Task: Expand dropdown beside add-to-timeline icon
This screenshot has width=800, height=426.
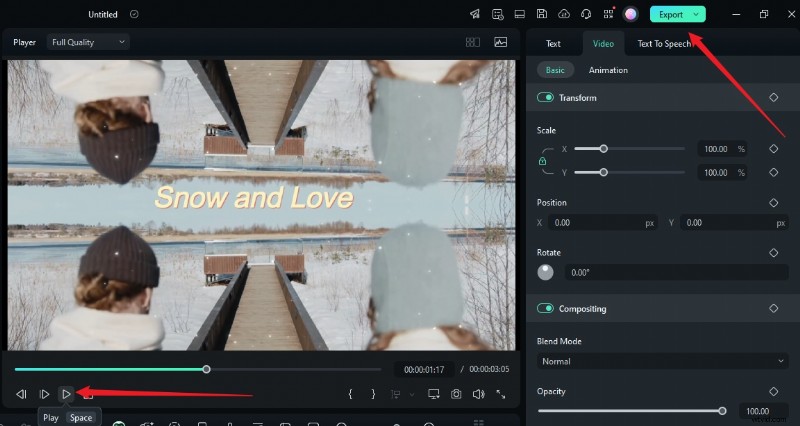Action: pyautogui.click(x=412, y=394)
